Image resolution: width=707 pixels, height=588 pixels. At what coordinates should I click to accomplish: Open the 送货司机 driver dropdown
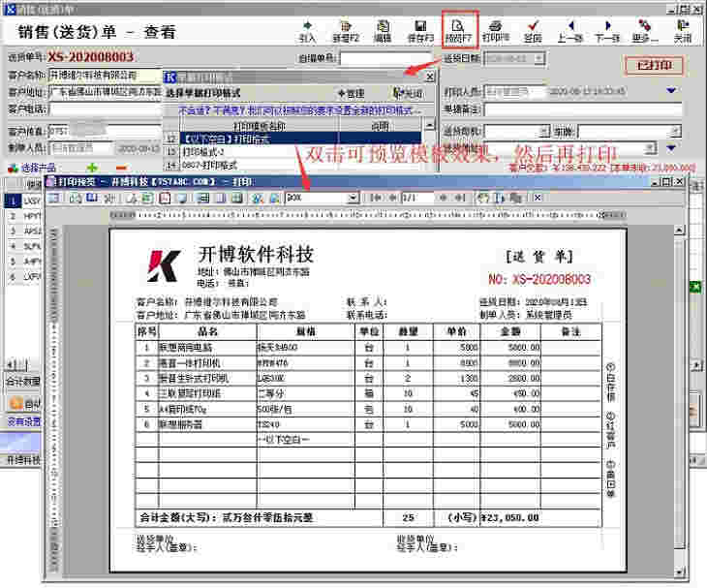tap(544, 131)
